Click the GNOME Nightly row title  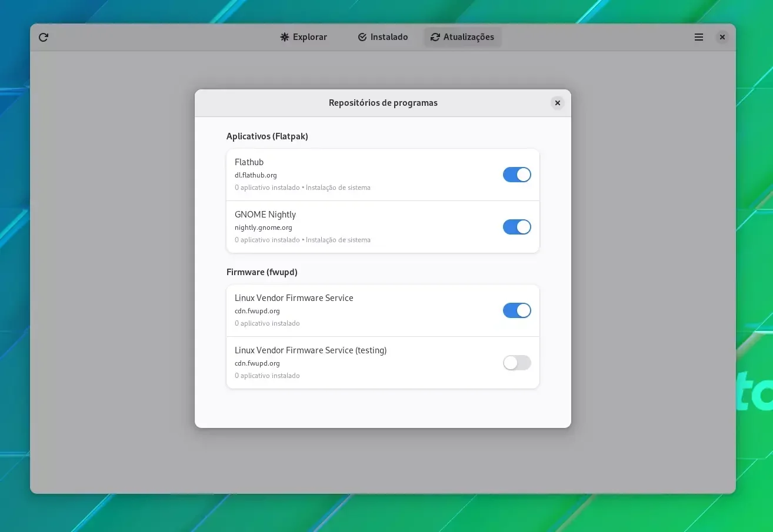pyautogui.click(x=265, y=215)
